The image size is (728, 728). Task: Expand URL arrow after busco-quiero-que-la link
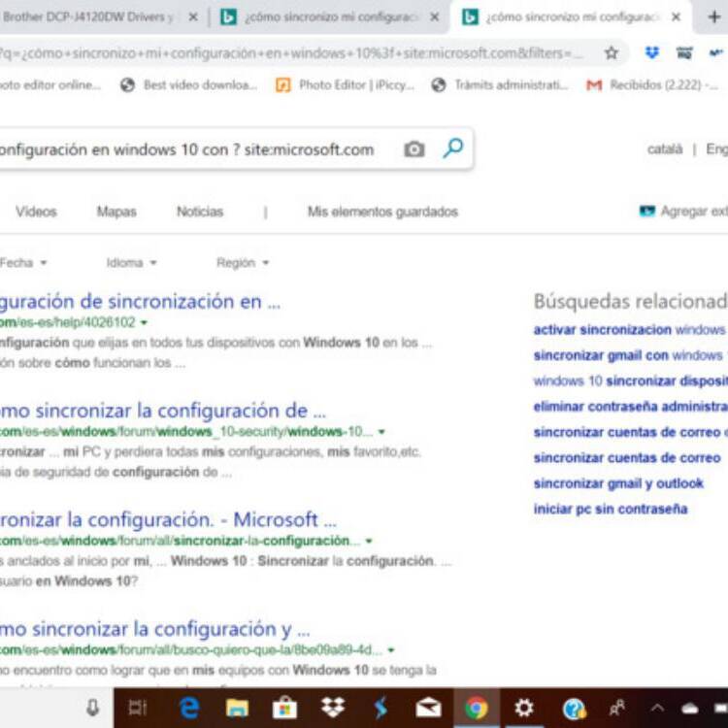391,650
